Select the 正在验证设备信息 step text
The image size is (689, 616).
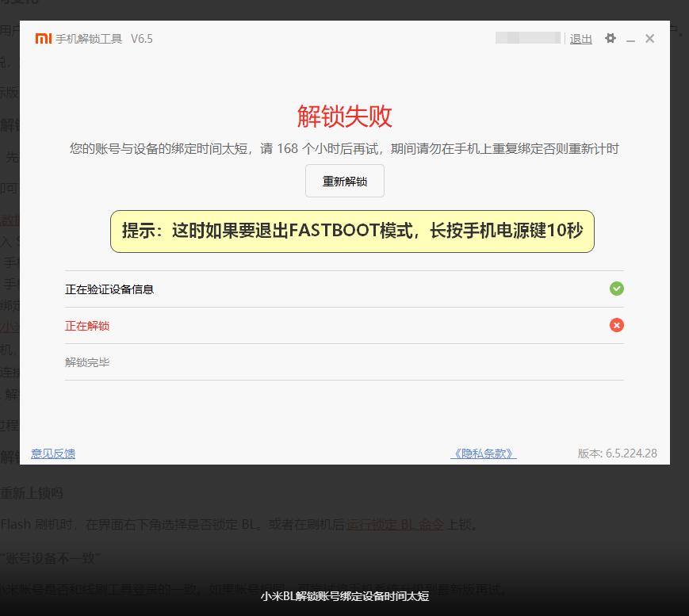tap(109, 289)
